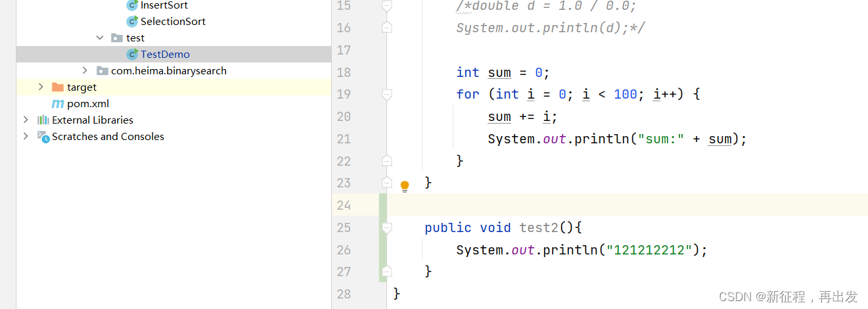Click the com.heima.binarysearch package icon
This screenshot has height=309, width=868.
click(102, 71)
